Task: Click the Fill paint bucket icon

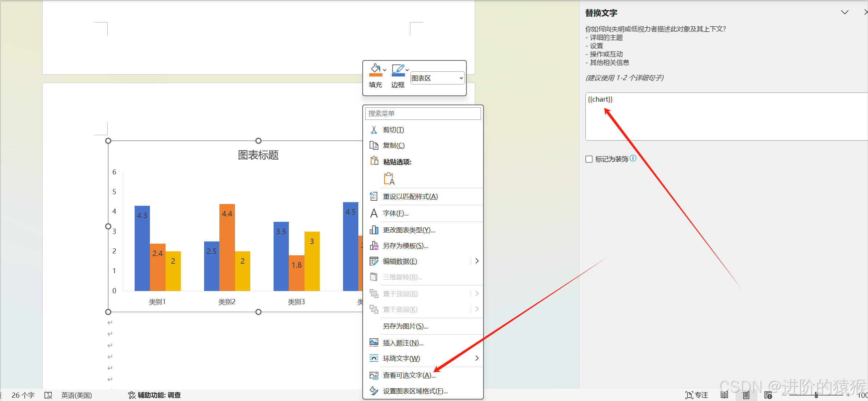Action: click(375, 70)
